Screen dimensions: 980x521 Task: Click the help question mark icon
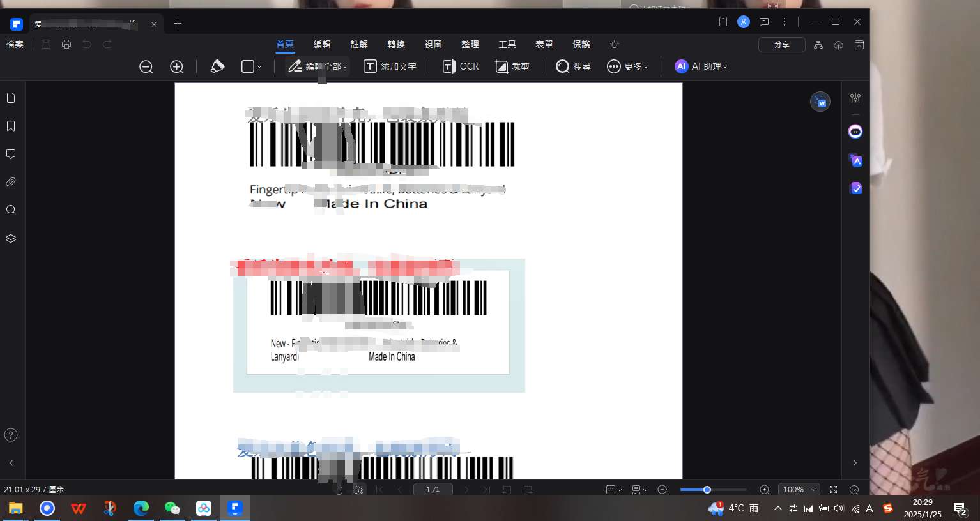[11, 435]
